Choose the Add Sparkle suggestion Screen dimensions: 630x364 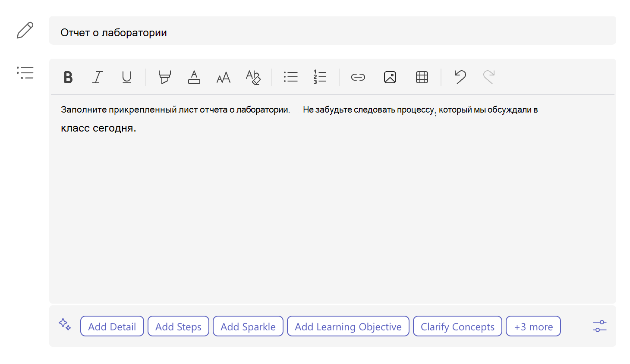click(x=248, y=326)
